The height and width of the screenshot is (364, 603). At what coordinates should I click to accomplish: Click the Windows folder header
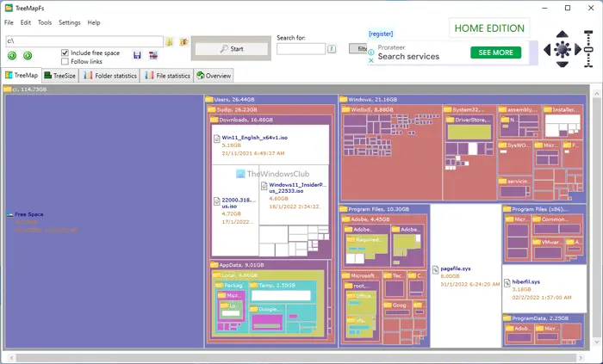pyautogui.click(x=463, y=100)
